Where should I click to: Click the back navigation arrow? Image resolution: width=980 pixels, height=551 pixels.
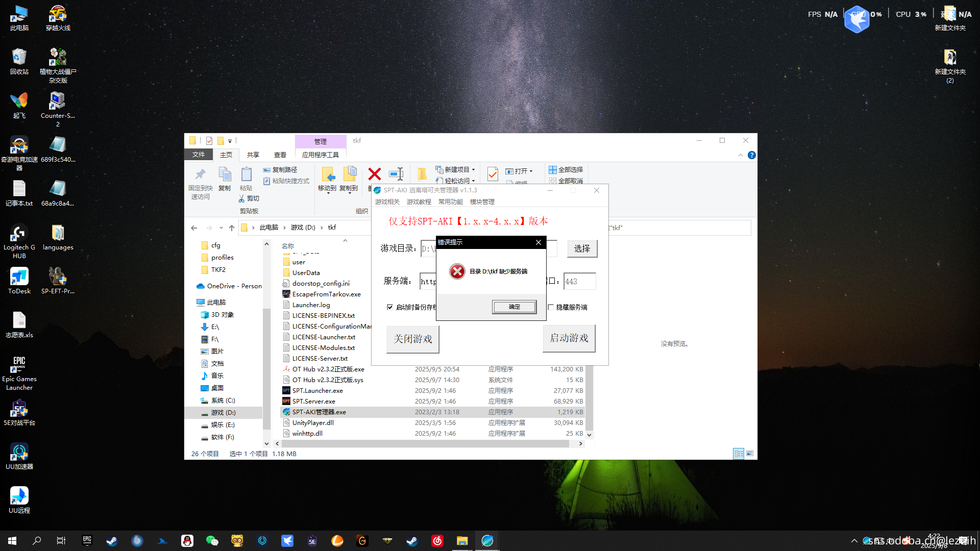(x=194, y=228)
